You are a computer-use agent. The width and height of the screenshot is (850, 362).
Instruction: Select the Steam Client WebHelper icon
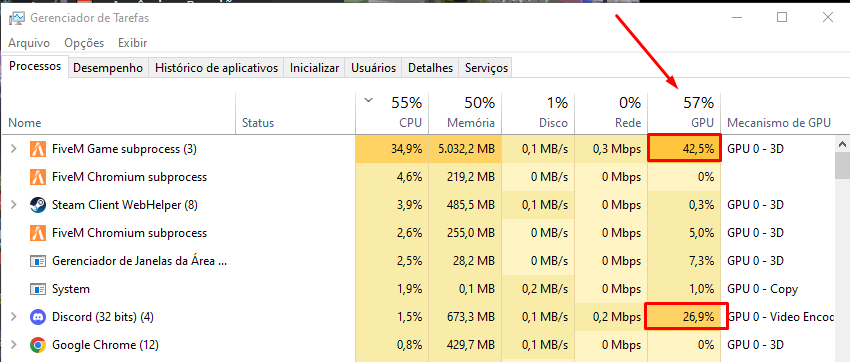pos(37,205)
